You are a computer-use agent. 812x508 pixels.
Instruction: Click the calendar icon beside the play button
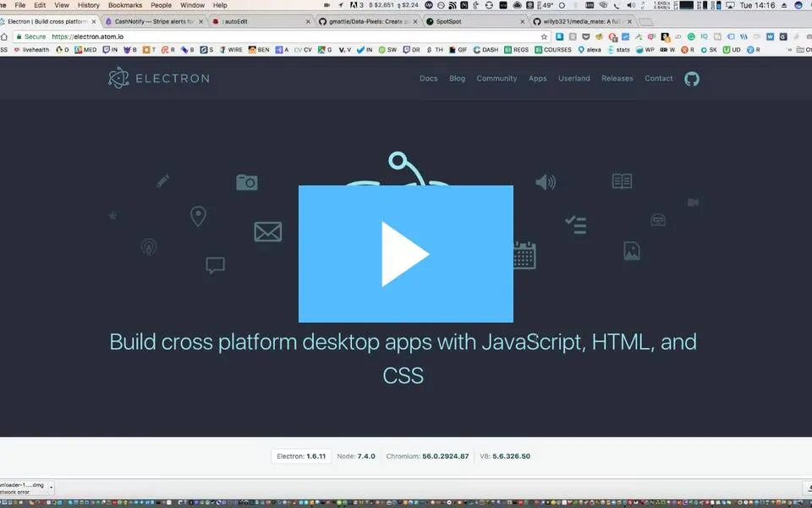click(x=524, y=256)
